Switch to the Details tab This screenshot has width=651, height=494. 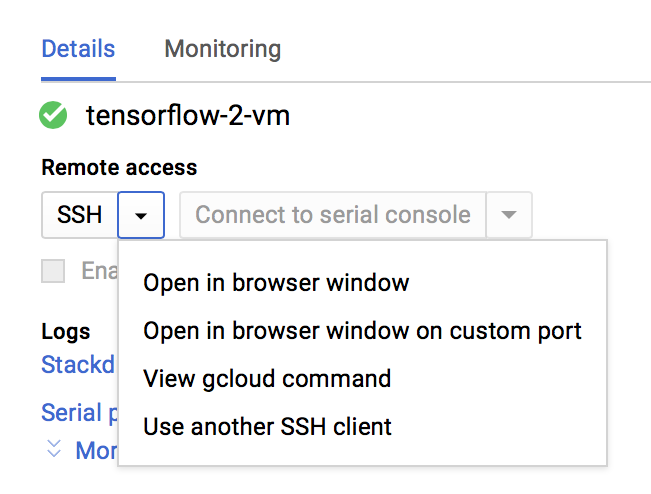click(x=78, y=49)
